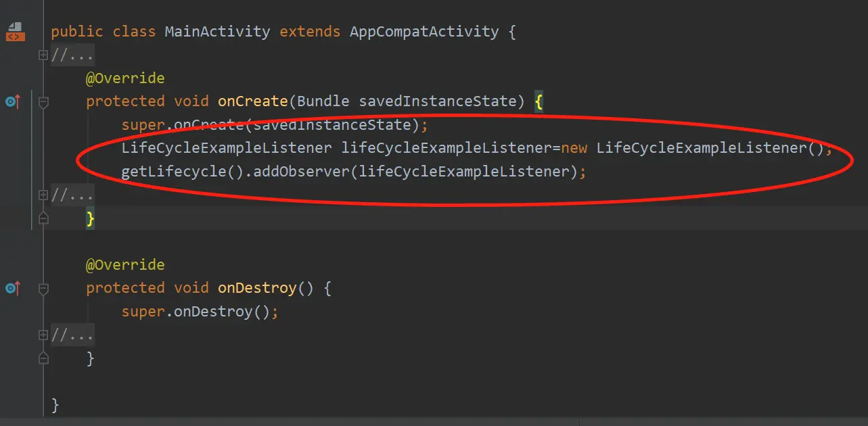Click the @Override annotation above onDestroy

point(125,264)
